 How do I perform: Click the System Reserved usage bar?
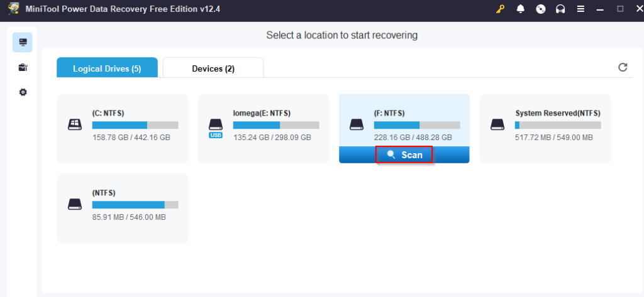coord(558,125)
